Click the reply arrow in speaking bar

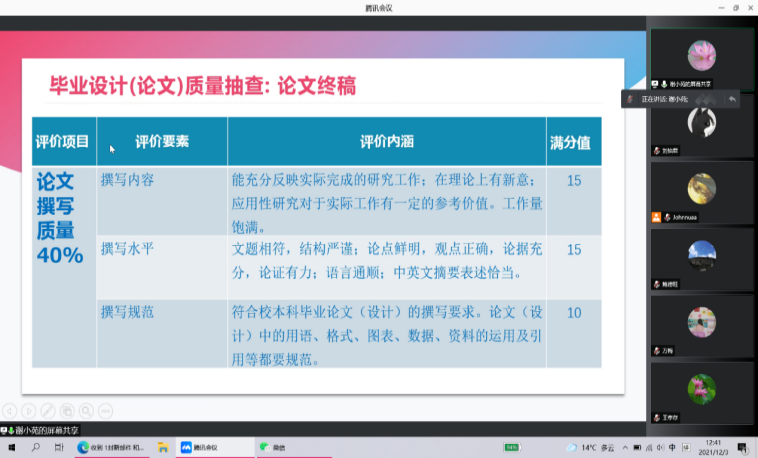click(x=732, y=99)
